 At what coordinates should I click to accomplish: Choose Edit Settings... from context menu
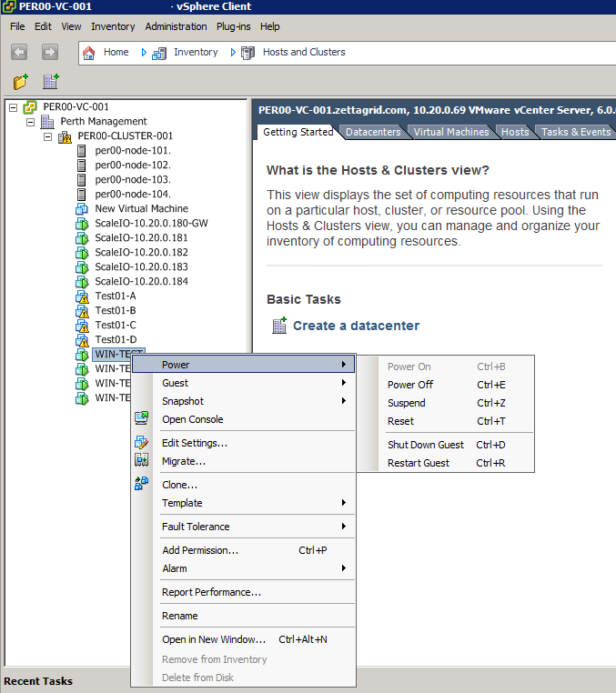click(244, 443)
